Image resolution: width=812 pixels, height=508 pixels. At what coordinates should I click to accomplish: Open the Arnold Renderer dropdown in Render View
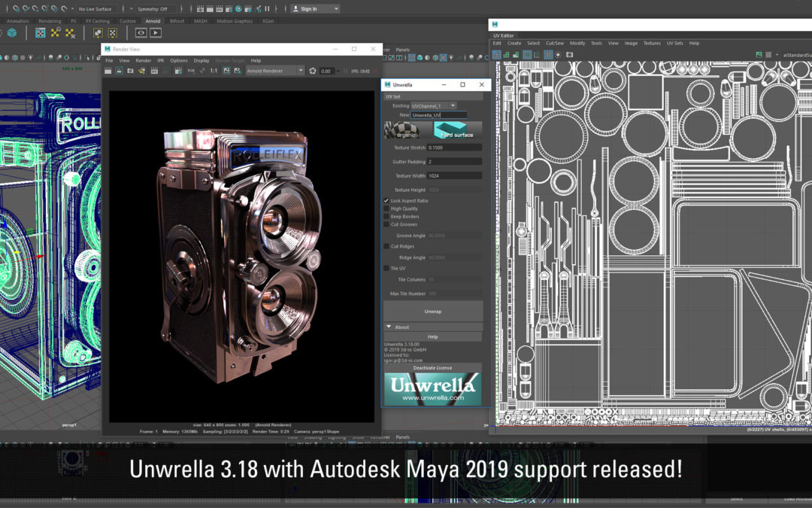(x=275, y=71)
